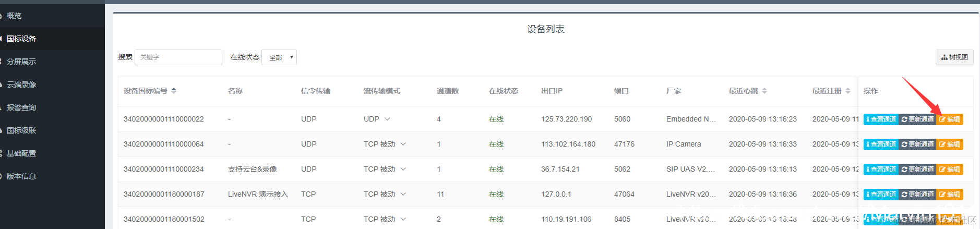The height and width of the screenshot is (229, 980).
Task: Click vendor Embedded N… cell
Action: click(x=691, y=119)
